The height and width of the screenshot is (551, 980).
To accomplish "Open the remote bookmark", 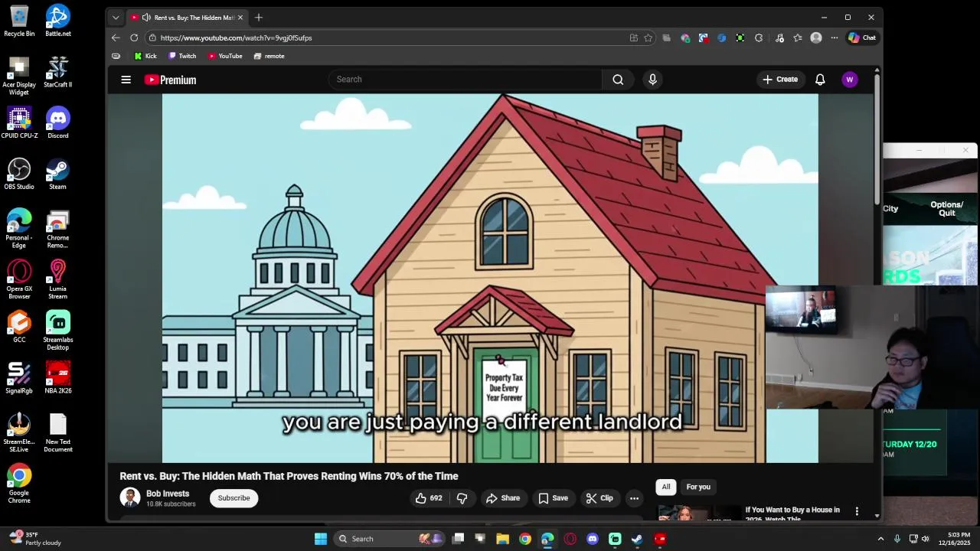I will 269,56.
